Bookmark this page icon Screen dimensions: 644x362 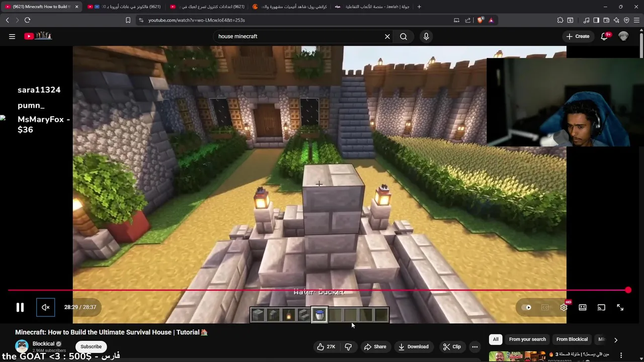coord(128,20)
